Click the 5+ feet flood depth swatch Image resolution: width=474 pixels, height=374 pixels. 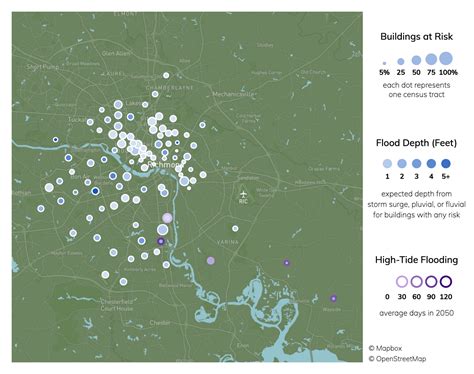(446, 164)
